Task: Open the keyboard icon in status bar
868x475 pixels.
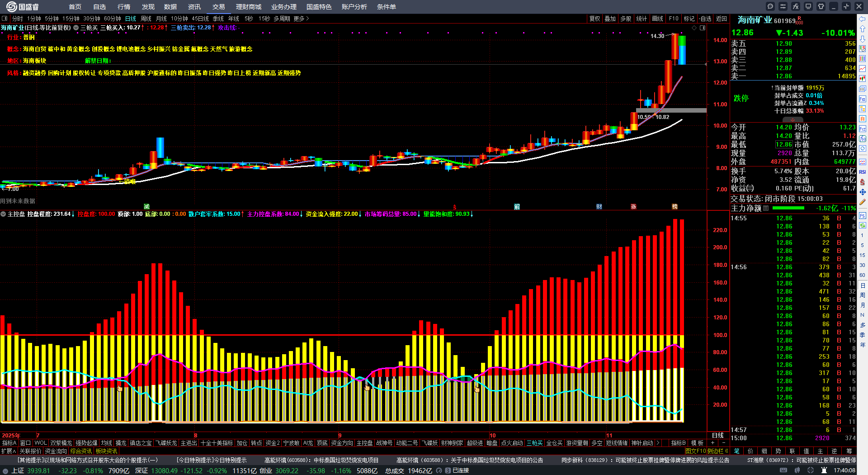Action: (783, 470)
